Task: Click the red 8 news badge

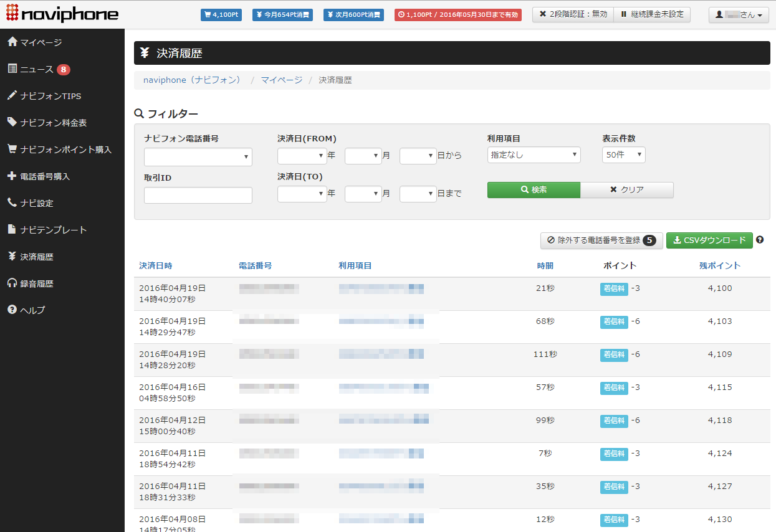Action: coord(64,70)
